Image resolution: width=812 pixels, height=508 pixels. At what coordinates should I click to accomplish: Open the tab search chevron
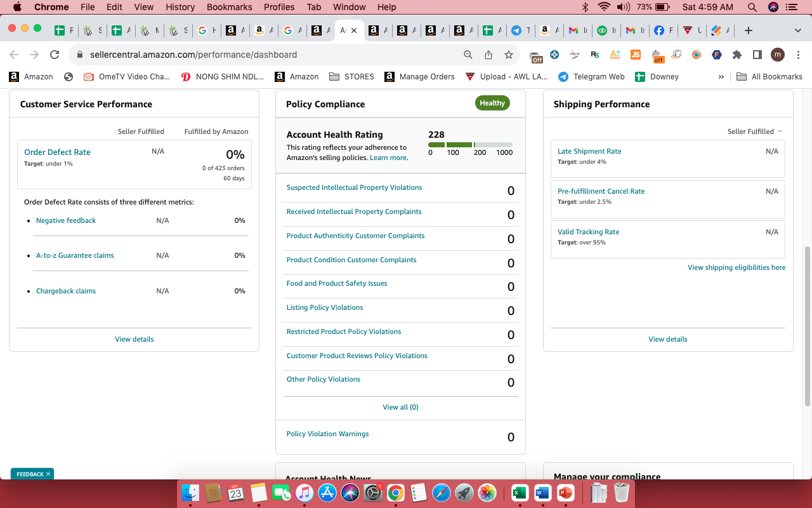pyautogui.click(x=797, y=30)
